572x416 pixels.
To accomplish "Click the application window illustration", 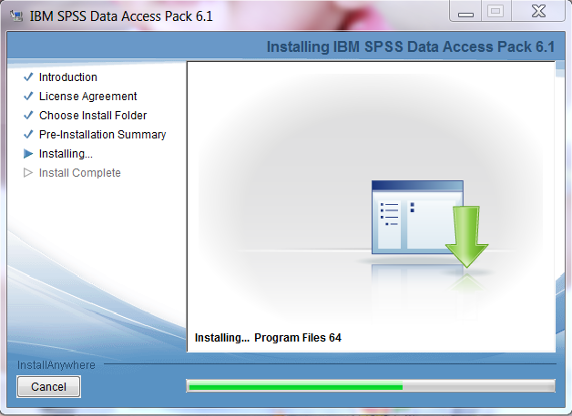I will point(417,217).
